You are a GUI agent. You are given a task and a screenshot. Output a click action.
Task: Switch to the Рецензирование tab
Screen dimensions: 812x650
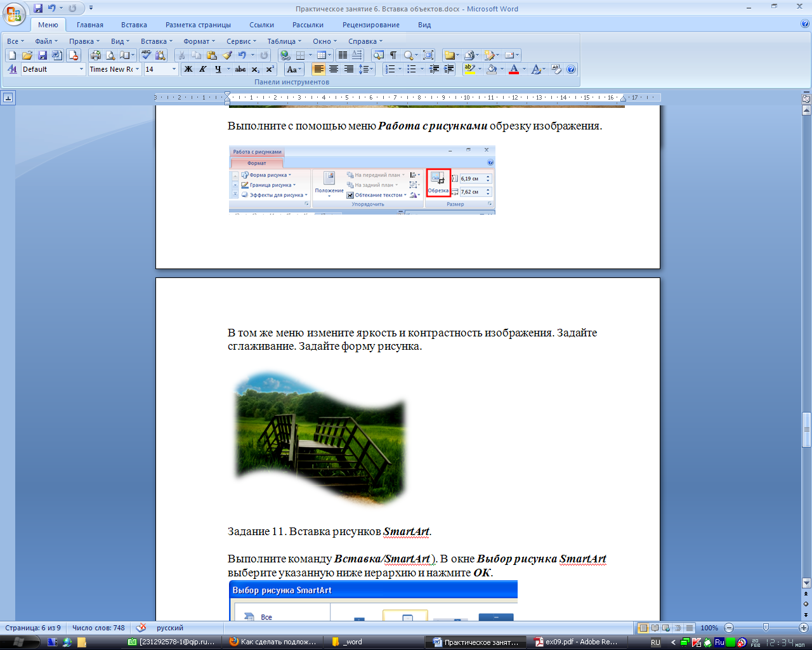[371, 25]
